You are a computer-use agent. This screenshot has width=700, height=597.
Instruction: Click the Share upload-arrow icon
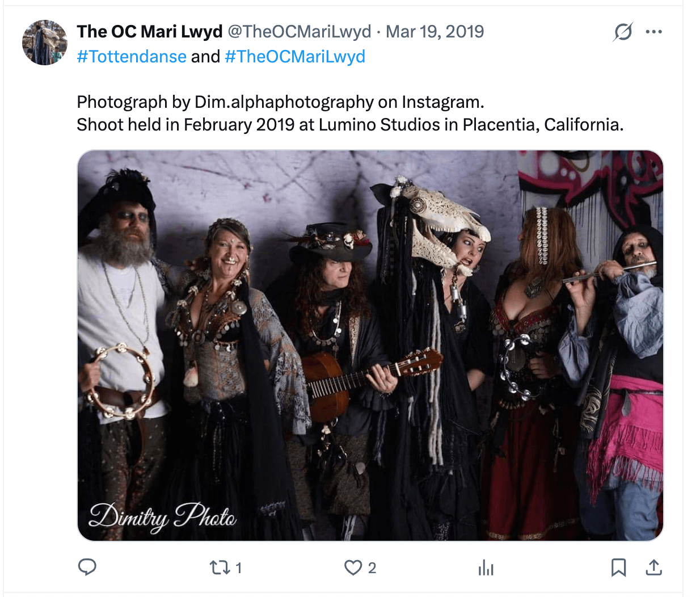tap(654, 567)
